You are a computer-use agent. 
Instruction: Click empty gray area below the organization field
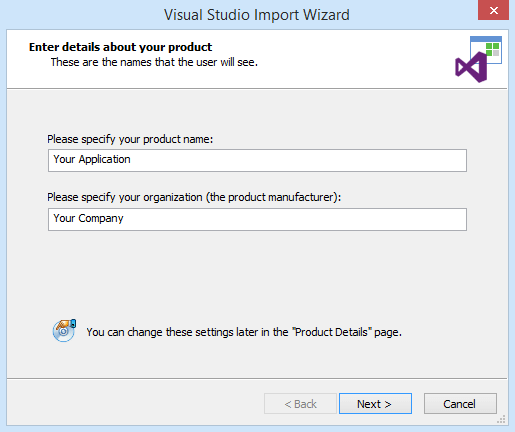pos(257,273)
